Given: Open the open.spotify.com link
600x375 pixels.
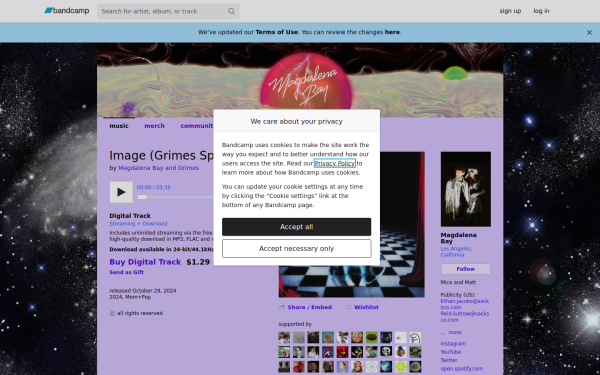Looking at the screenshot, I should pyautogui.click(x=461, y=369).
